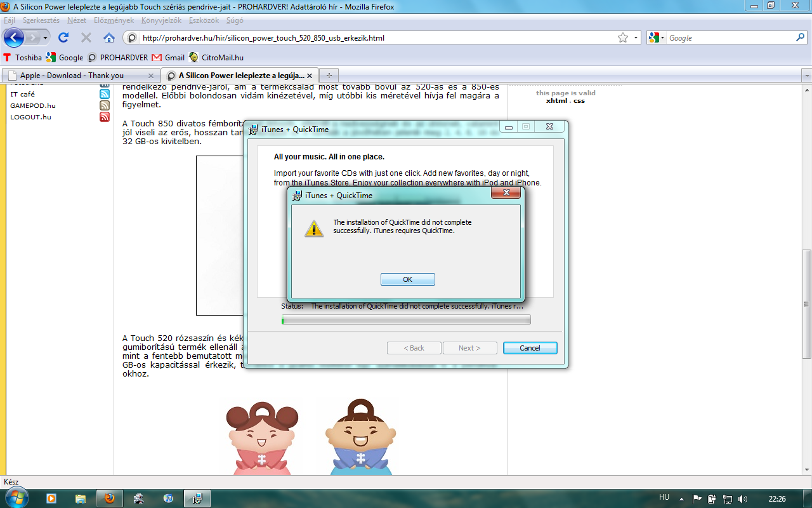Click the Action Center flag tray icon
The image size is (812, 508).
pyautogui.click(x=697, y=498)
